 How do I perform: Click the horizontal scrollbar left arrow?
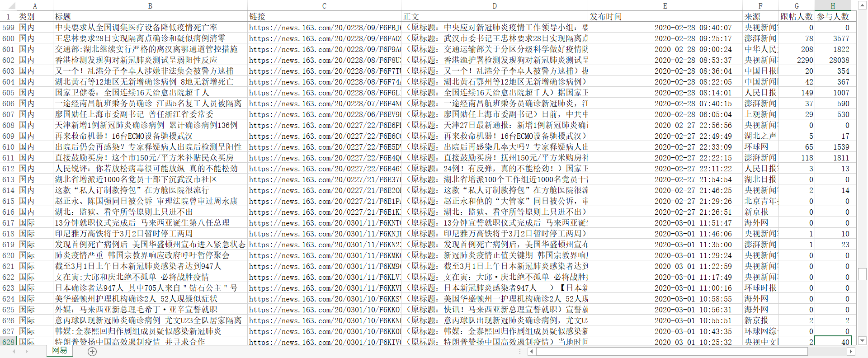pos(532,351)
